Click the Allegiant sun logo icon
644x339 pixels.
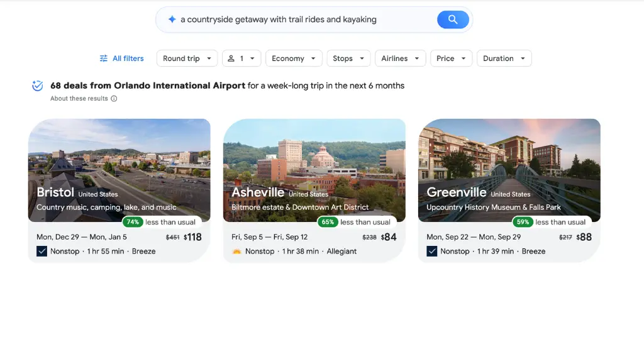(236, 251)
